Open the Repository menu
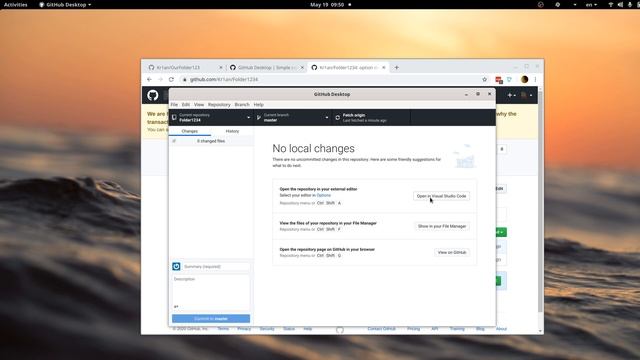The image size is (640, 360). pos(219,104)
